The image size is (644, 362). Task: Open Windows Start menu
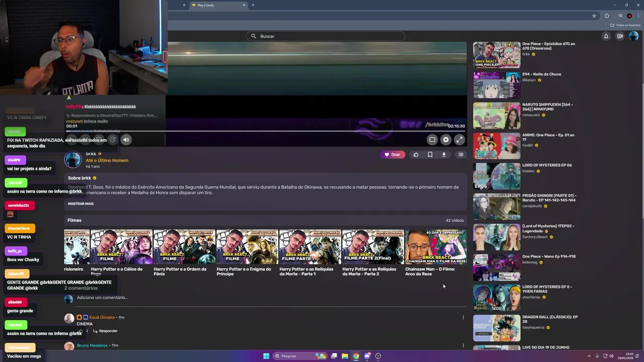(x=266, y=356)
